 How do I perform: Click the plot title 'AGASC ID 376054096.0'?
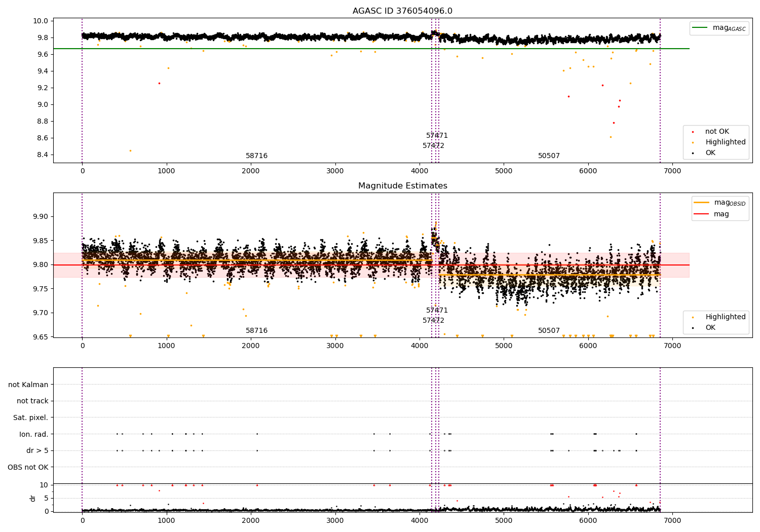click(x=403, y=11)
